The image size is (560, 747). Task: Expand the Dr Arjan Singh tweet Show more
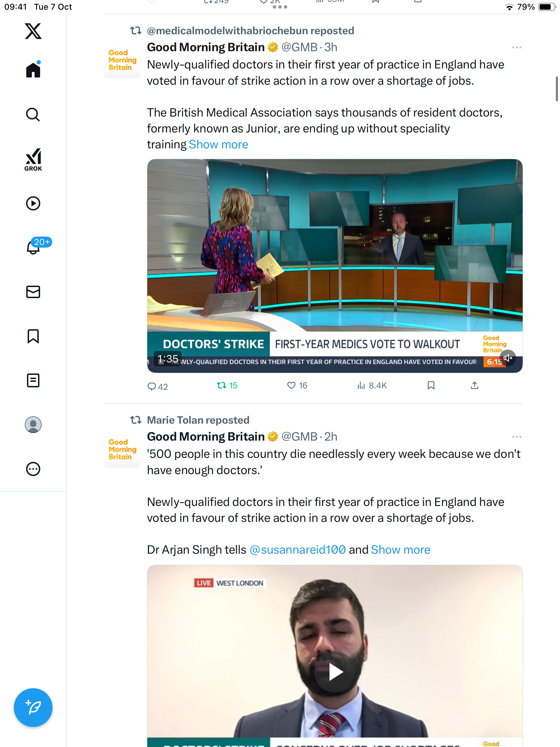[x=400, y=550]
